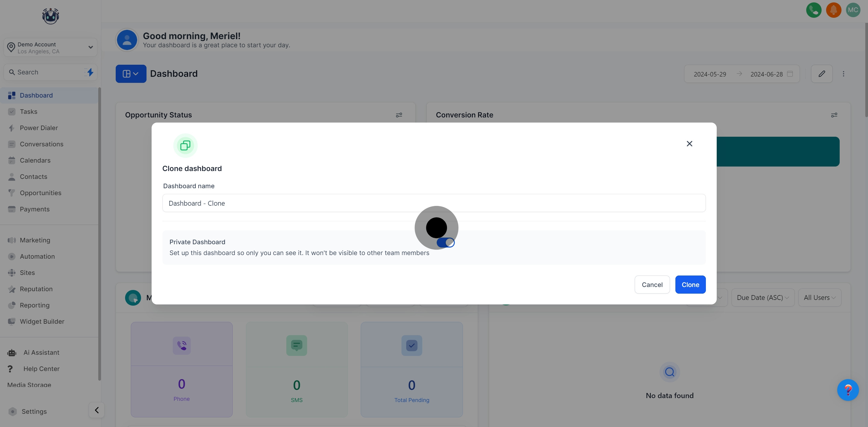The image size is (868, 427).
Task: Open the dashboard layout switcher dropdown
Action: pyautogui.click(x=131, y=74)
